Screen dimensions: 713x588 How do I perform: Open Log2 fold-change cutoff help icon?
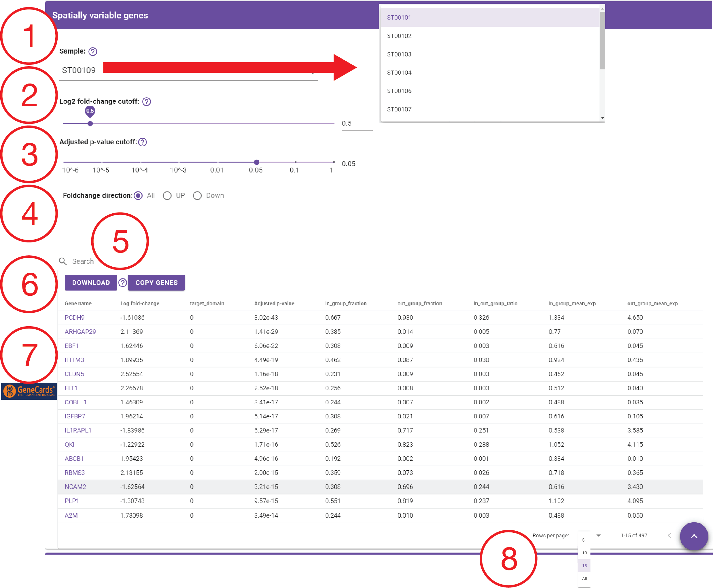[x=146, y=102]
